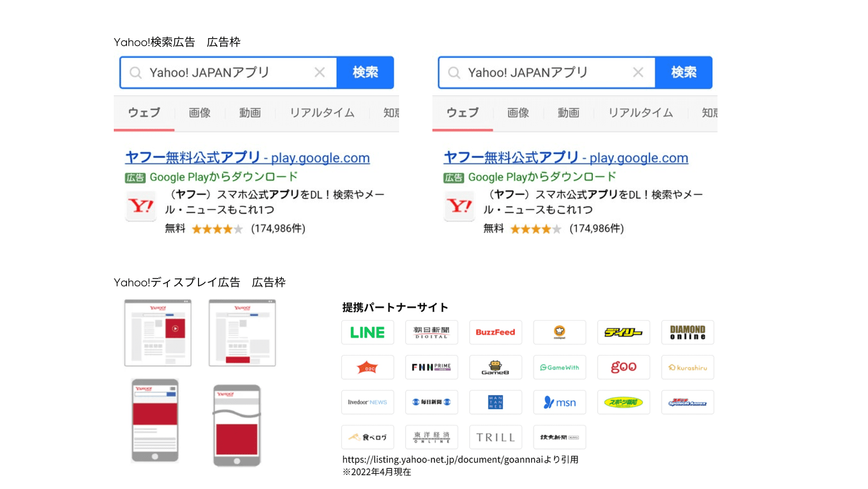Click the livedoor NEWS logo
This screenshot has height=489, width=868.
point(367,403)
